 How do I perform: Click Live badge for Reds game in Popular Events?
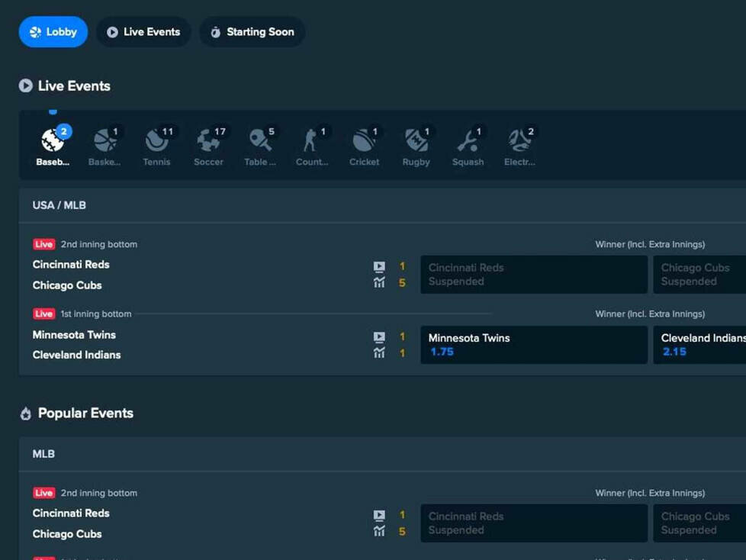click(x=43, y=493)
